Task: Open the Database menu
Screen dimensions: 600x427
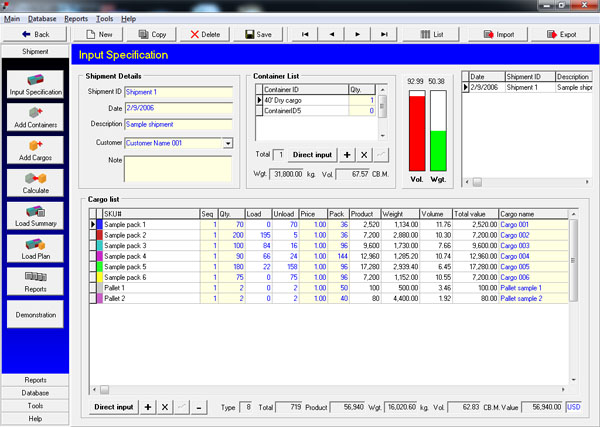Action: pyautogui.click(x=42, y=19)
